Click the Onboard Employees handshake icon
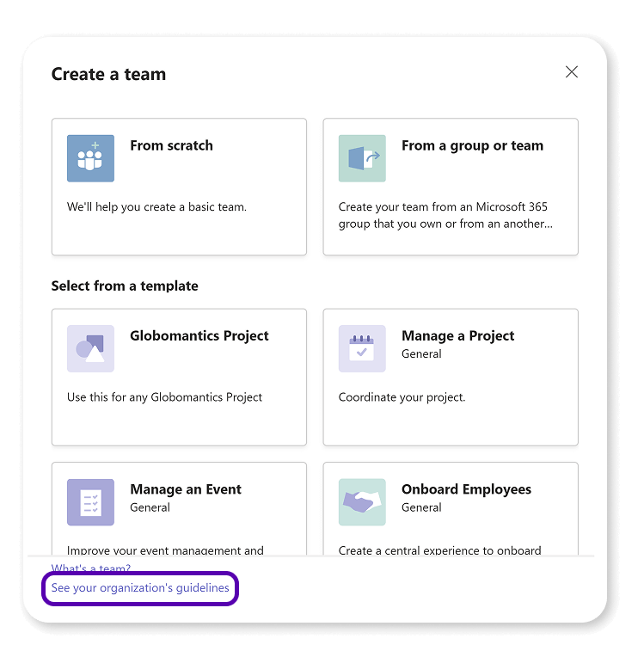Screen dimensions: 644x657 362,502
